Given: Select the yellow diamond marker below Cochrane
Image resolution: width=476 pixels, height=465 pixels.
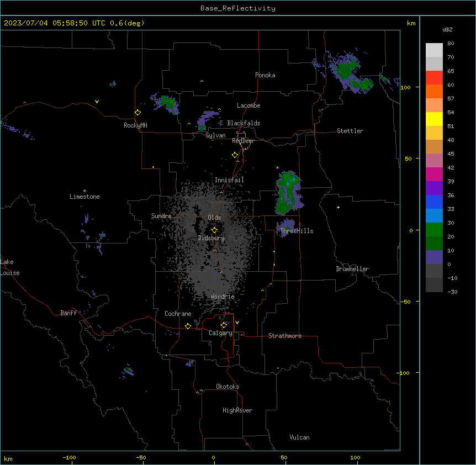Looking at the screenshot, I should [x=188, y=326].
